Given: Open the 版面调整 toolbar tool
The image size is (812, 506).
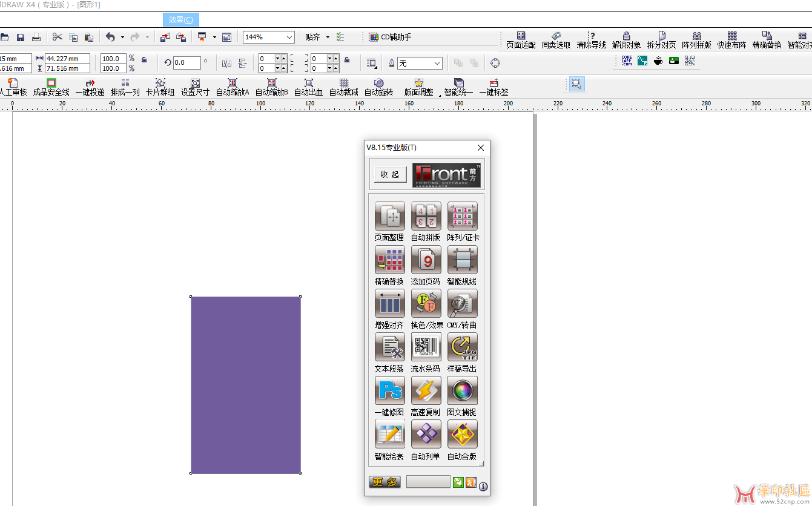Looking at the screenshot, I should pyautogui.click(x=418, y=87).
